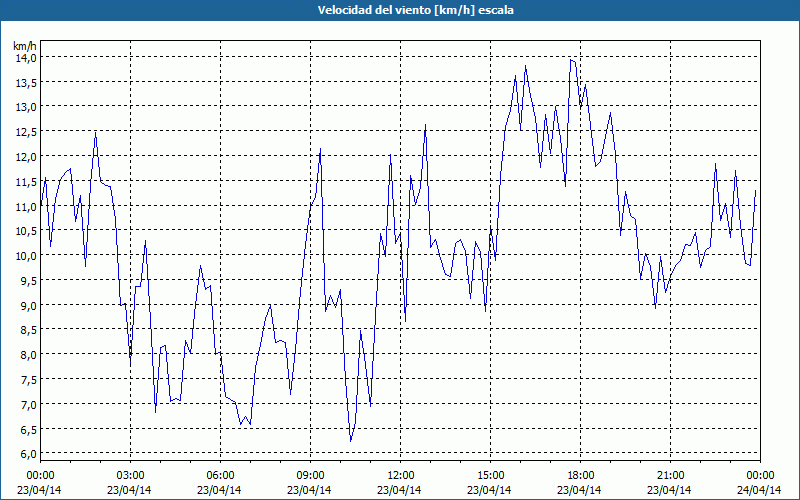
Task: Click the 06:00 time label on x-axis
Action: [220, 476]
